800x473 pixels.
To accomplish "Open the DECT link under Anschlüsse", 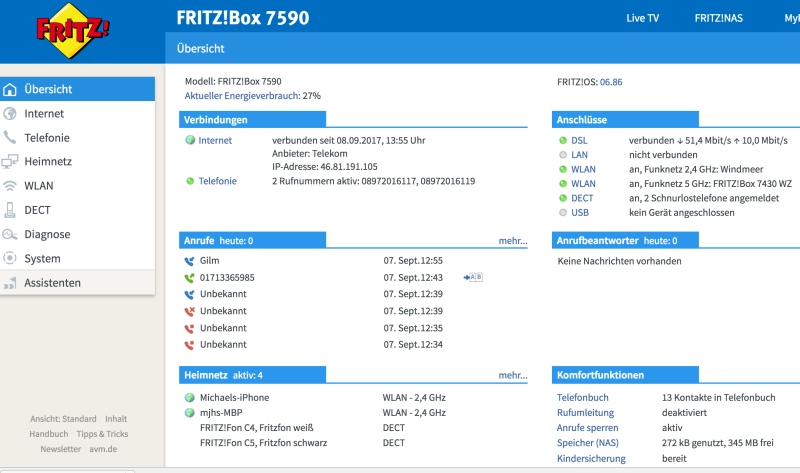I will [582, 198].
